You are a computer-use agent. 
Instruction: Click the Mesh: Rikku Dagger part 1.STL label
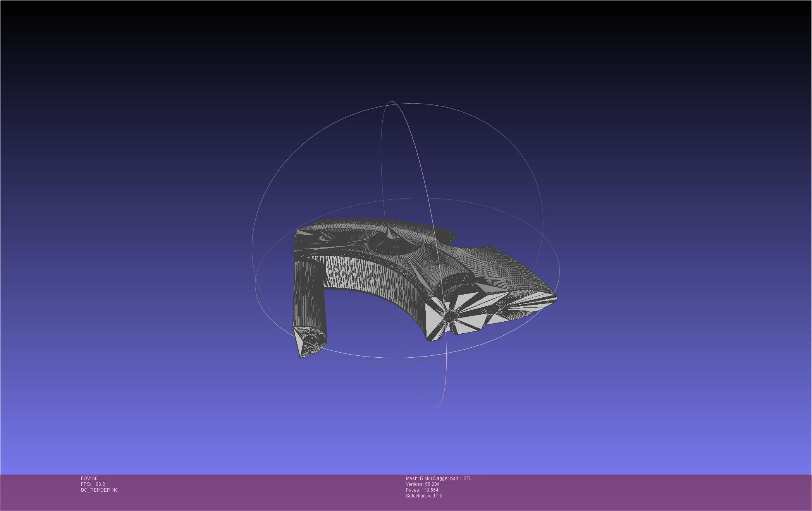point(439,478)
